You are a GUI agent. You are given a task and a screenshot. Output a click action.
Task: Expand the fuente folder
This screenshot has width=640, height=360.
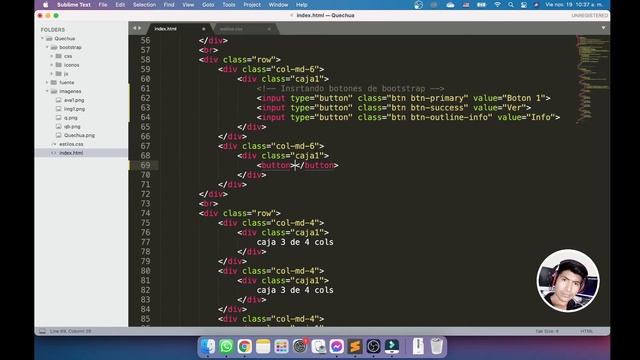tap(47, 82)
